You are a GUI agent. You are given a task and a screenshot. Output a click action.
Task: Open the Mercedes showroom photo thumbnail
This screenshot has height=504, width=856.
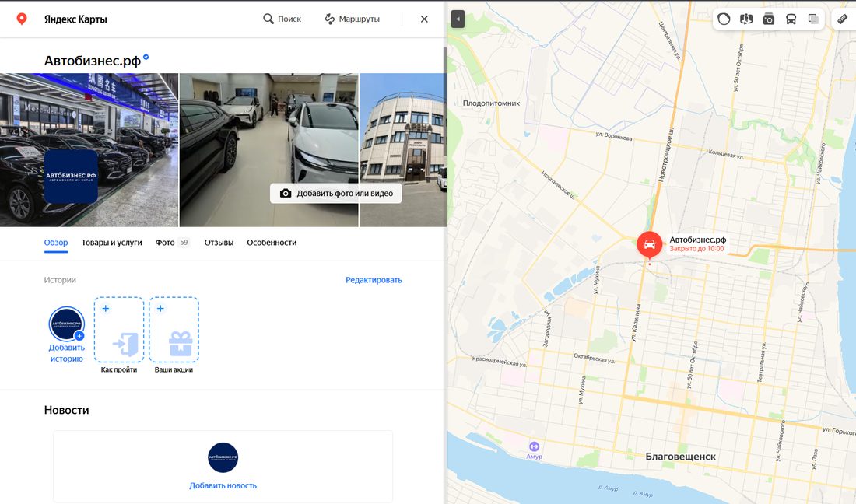click(89, 150)
